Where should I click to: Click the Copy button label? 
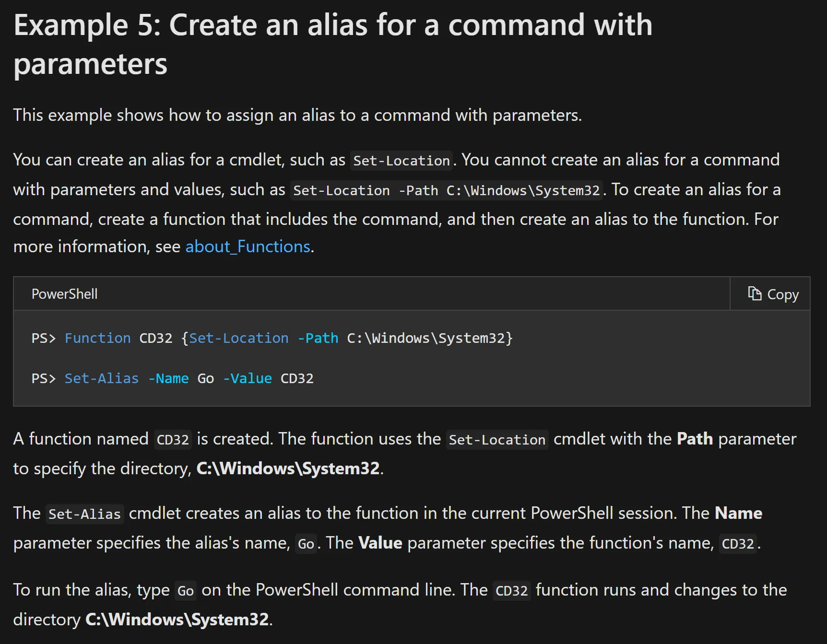783,294
